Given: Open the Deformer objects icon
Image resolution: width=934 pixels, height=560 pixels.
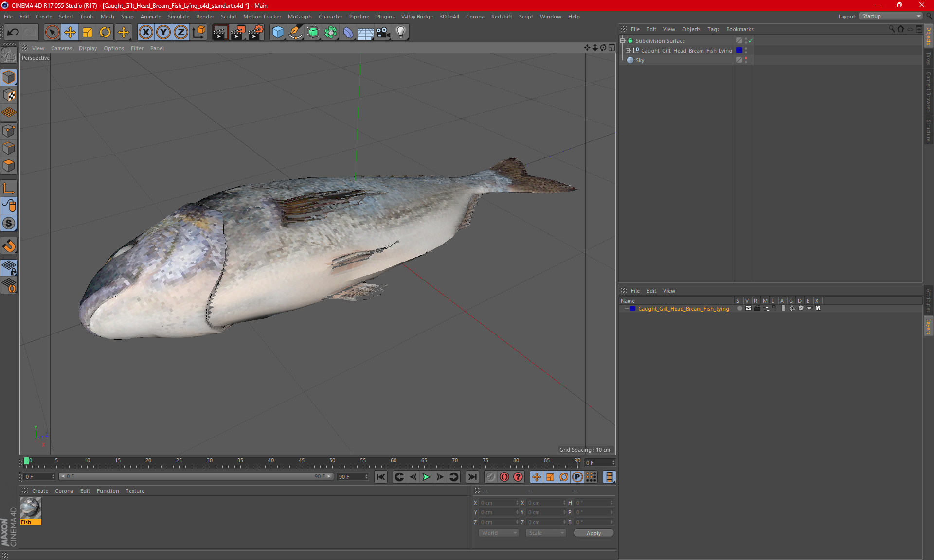Looking at the screenshot, I should 348,32.
